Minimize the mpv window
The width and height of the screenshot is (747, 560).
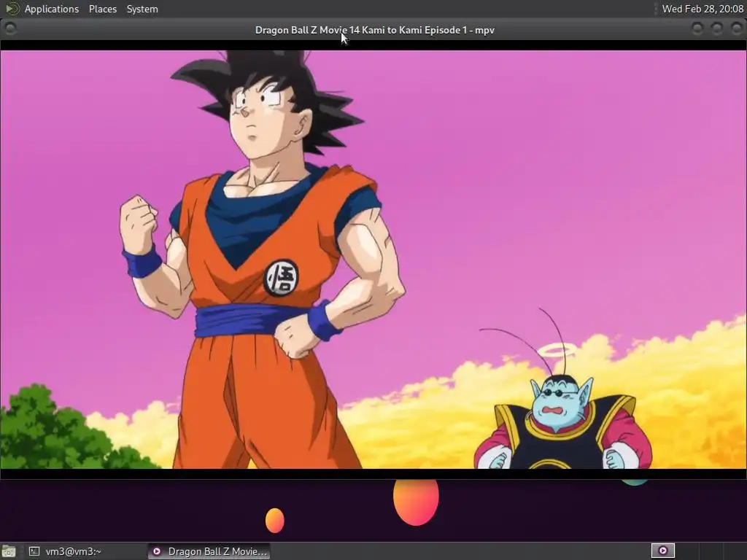(697, 29)
